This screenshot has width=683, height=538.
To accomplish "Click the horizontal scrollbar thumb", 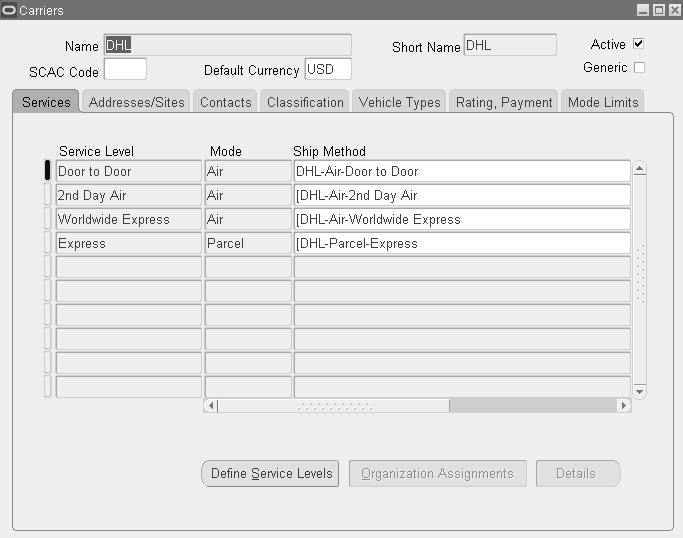I will tap(334, 406).
